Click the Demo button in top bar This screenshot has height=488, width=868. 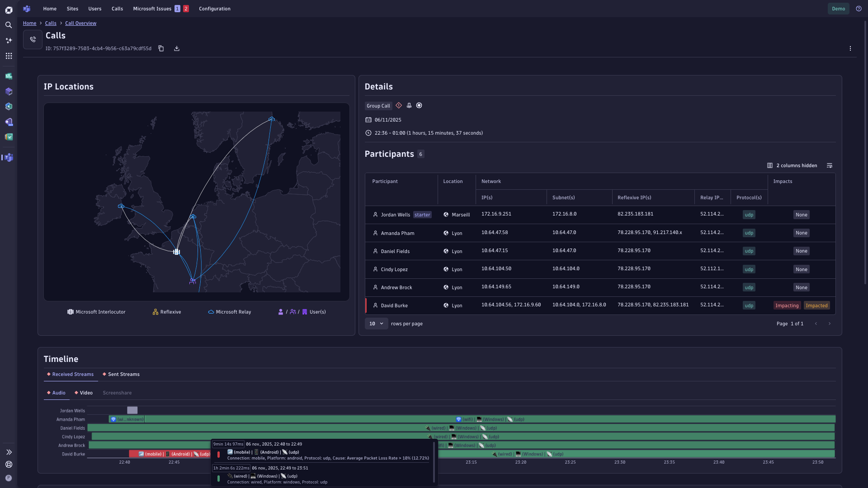tap(838, 9)
